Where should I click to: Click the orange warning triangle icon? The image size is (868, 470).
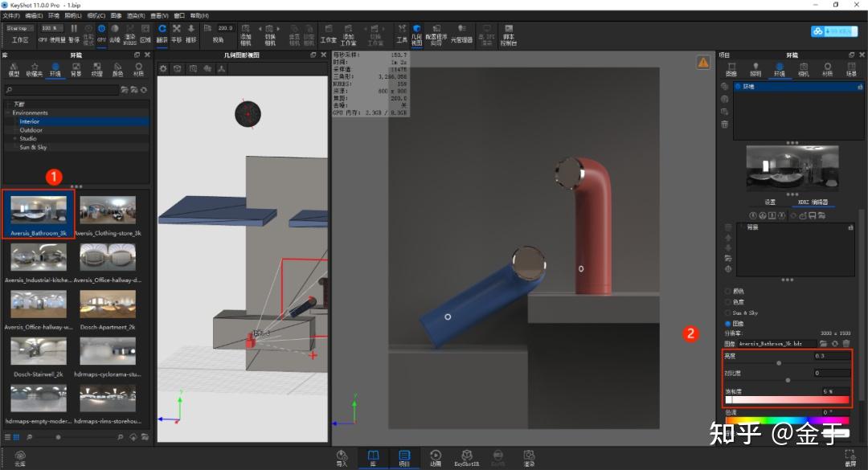click(703, 61)
